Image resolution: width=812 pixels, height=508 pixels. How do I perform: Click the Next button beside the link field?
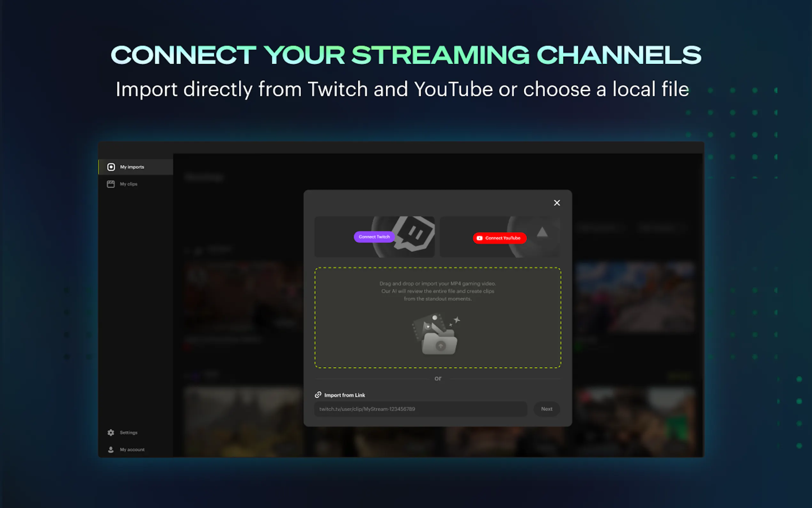tap(546, 409)
